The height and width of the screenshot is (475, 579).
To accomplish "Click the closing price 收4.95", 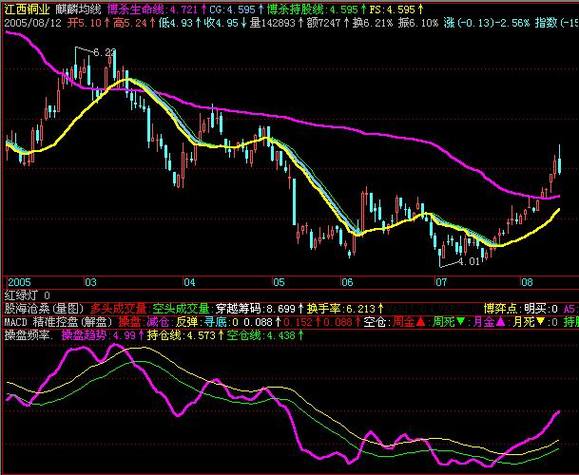I will [226, 23].
